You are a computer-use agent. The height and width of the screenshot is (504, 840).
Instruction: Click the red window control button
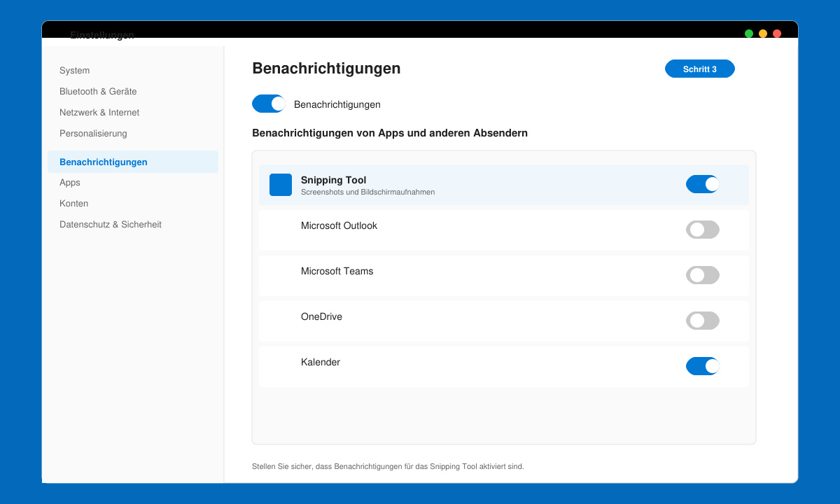click(777, 34)
